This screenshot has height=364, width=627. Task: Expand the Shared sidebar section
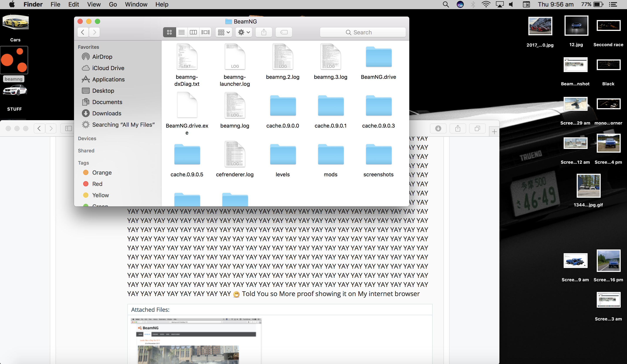click(x=86, y=150)
